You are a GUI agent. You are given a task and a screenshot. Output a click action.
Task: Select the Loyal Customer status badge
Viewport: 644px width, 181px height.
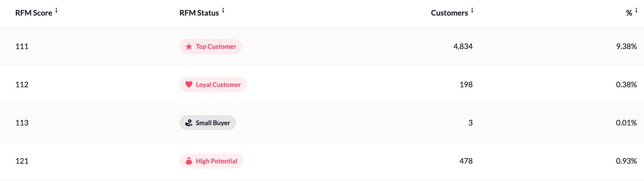click(x=213, y=85)
